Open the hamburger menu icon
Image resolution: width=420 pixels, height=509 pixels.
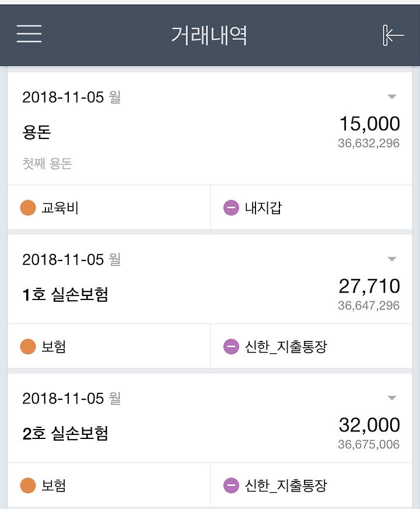click(x=29, y=34)
